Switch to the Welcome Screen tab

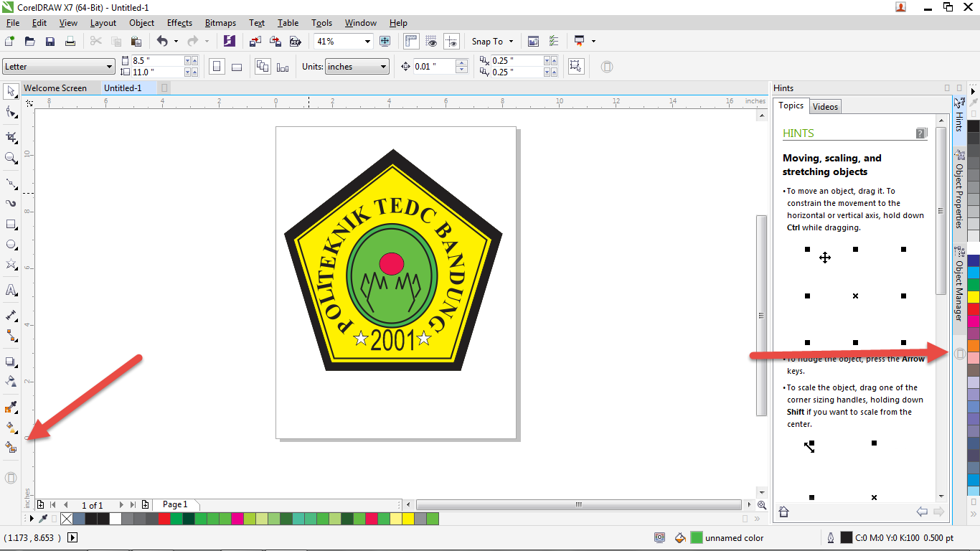55,88
